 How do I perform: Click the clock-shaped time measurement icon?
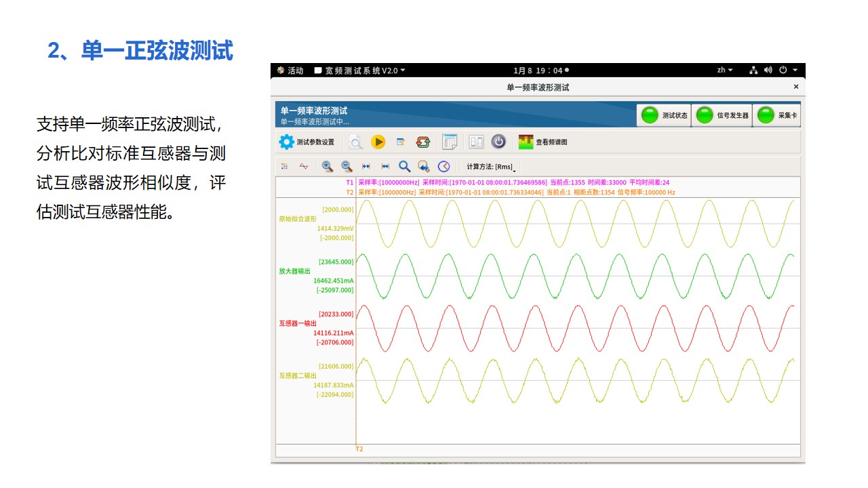[443, 166]
